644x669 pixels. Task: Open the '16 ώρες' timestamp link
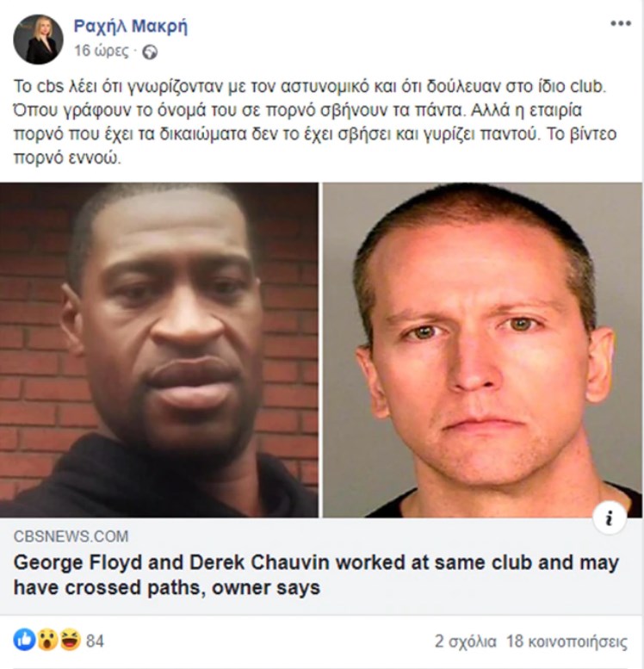pos(101,51)
